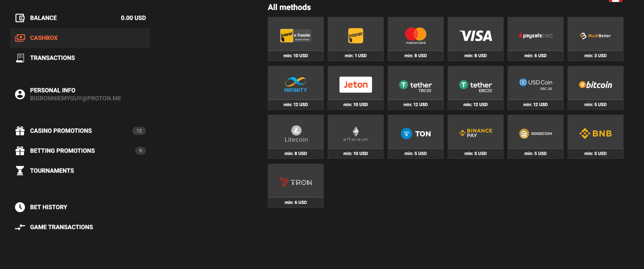Click the All methods heading
The image size is (644, 269).
289,7
